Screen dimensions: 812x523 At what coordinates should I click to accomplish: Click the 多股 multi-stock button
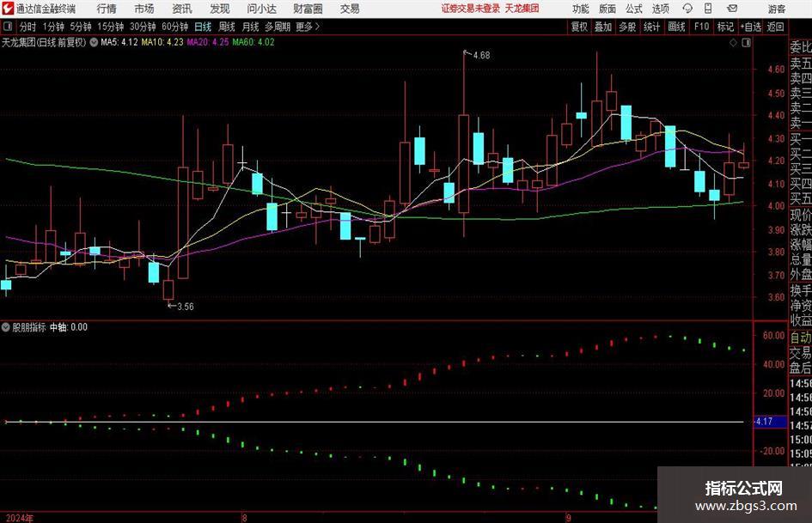[x=627, y=27]
